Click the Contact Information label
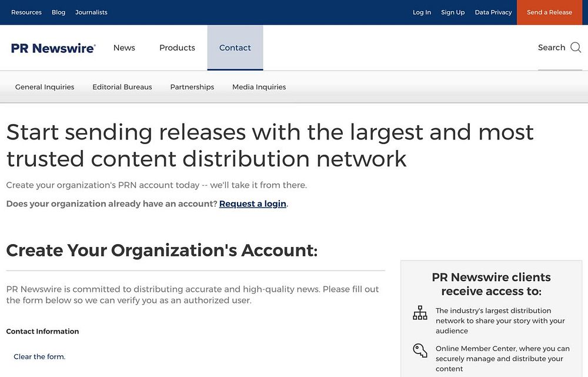Image resolution: width=588 pixels, height=377 pixels. coord(42,331)
